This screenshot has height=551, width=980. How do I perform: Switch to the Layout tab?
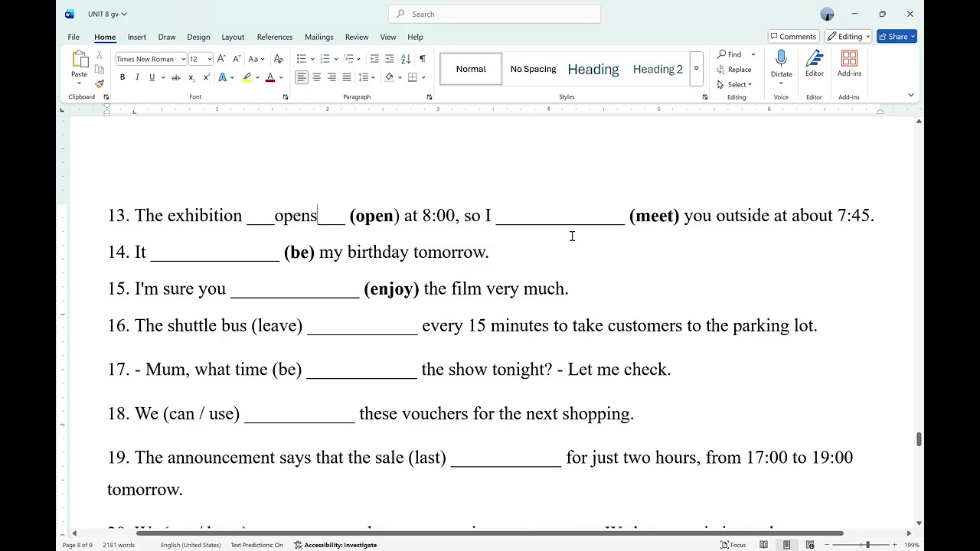click(x=233, y=37)
